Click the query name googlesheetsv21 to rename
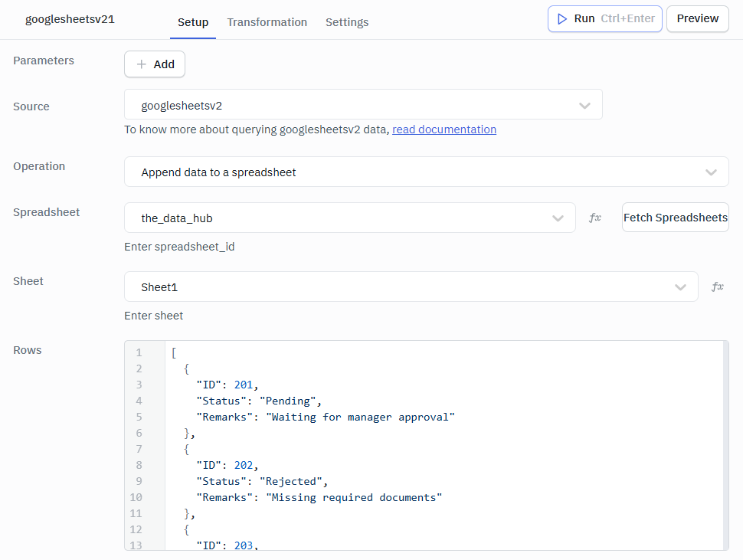 click(x=70, y=20)
